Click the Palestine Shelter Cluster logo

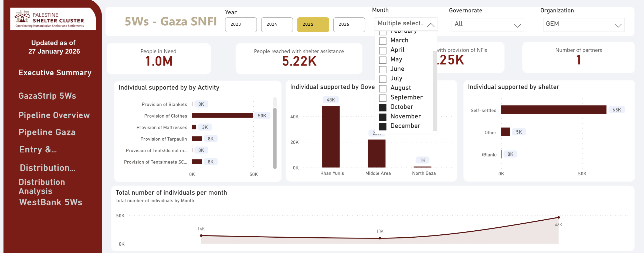point(53,19)
